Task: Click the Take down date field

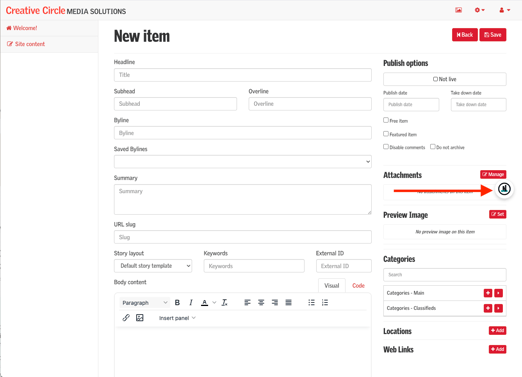Action: (479, 105)
